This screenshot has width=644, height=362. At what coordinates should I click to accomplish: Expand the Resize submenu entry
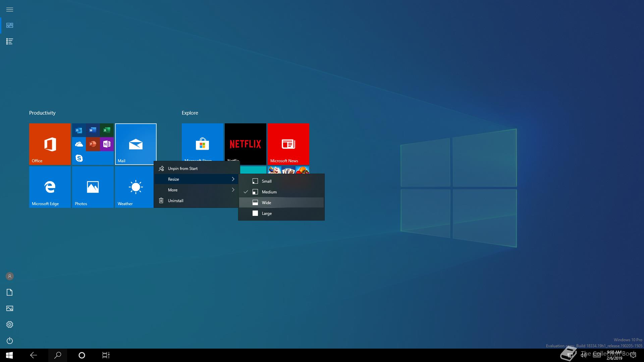pyautogui.click(x=197, y=179)
